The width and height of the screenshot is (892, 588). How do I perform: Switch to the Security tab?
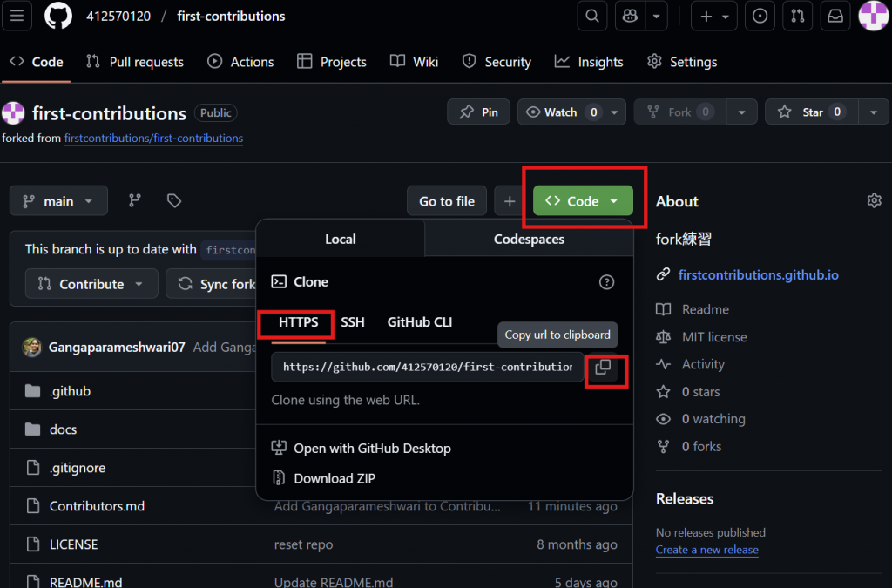tap(497, 62)
